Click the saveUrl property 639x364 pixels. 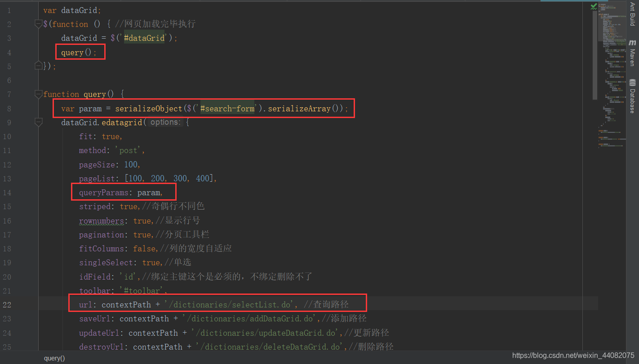[x=95, y=319]
